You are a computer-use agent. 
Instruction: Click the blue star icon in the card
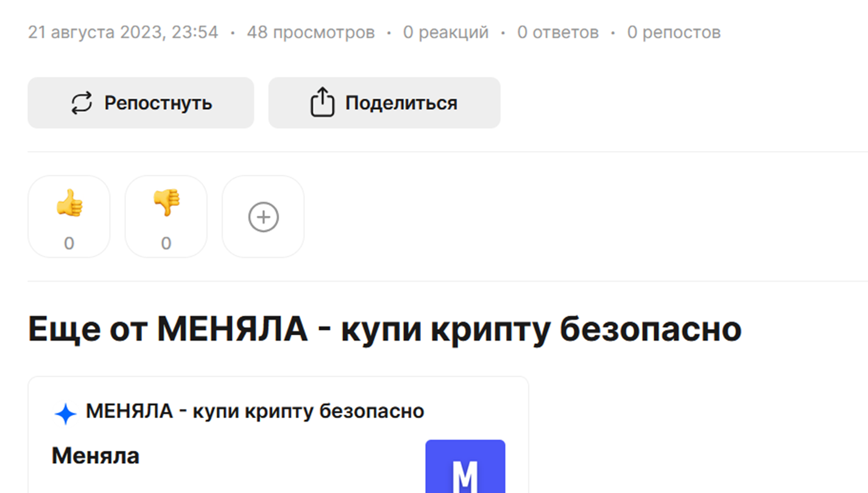[65, 414]
